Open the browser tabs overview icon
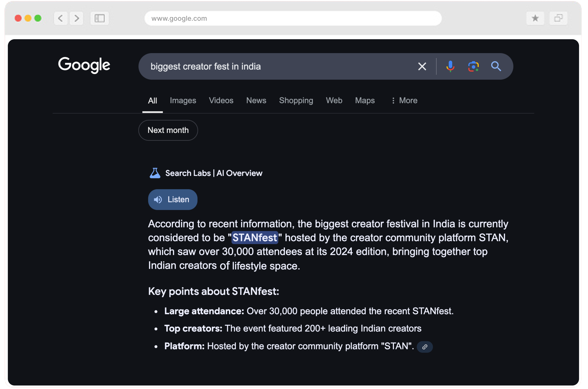Screen dimensions: 588x389 click(558, 18)
